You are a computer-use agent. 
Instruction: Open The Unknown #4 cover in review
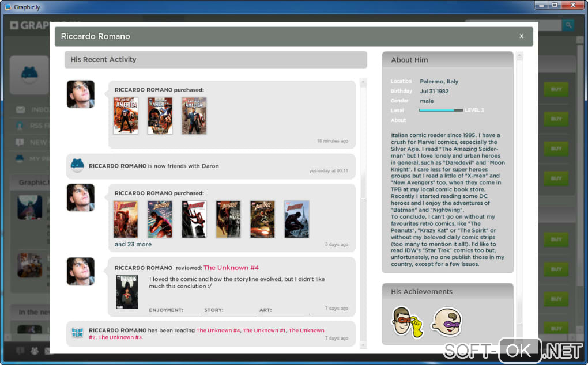click(127, 292)
